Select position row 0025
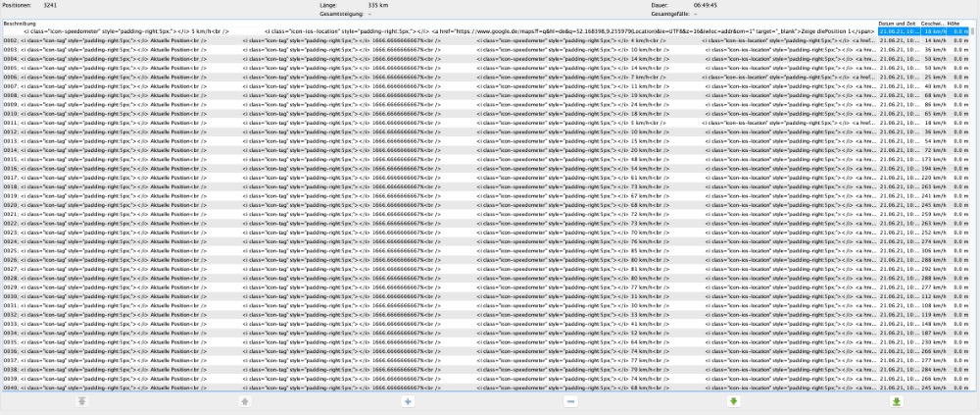This screenshot has height=415, width=980. (x=392, y=249)
